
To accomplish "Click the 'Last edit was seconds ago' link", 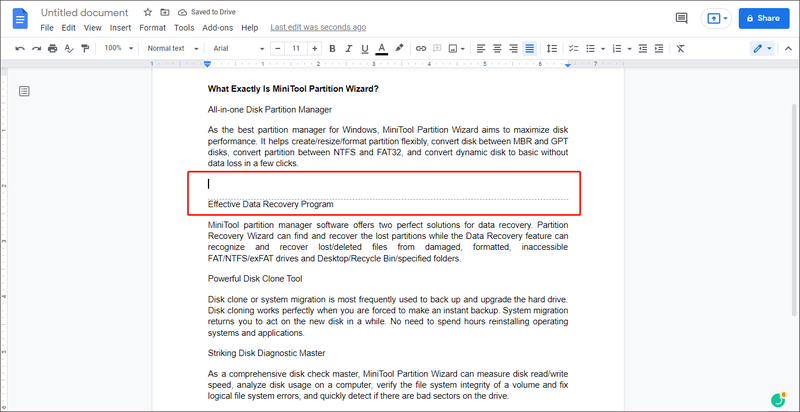I will point(318,28).
